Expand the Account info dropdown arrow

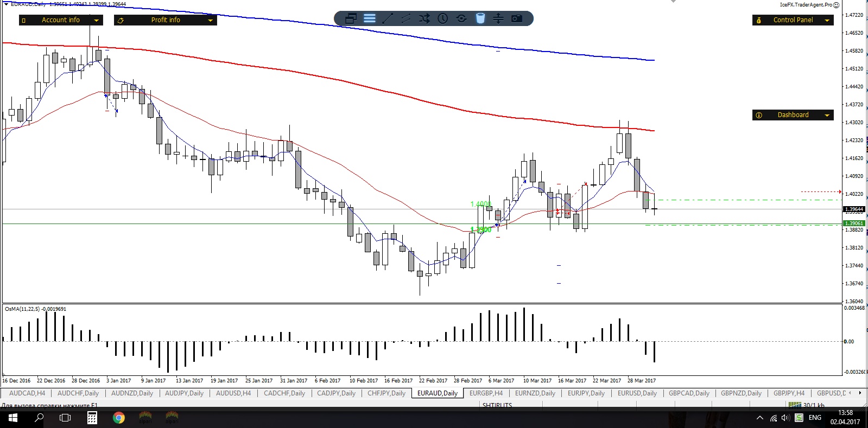click(97, 20)
